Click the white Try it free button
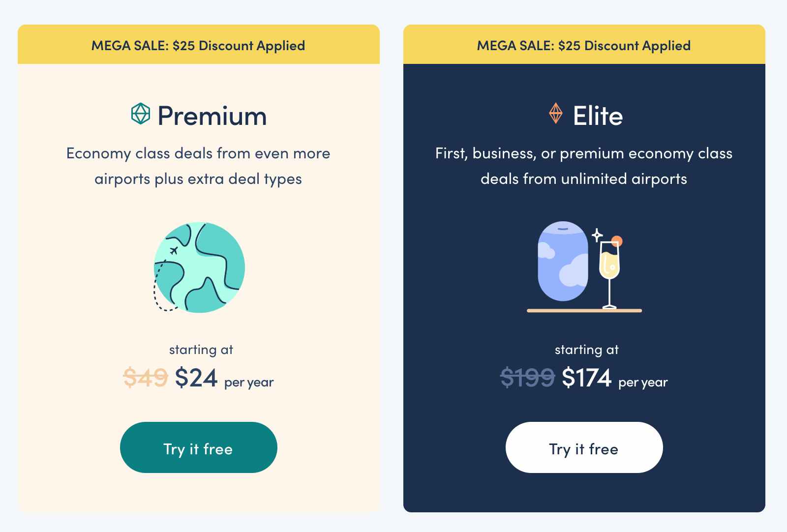Viewport: 787px width, 532px height. pos(584,447)
